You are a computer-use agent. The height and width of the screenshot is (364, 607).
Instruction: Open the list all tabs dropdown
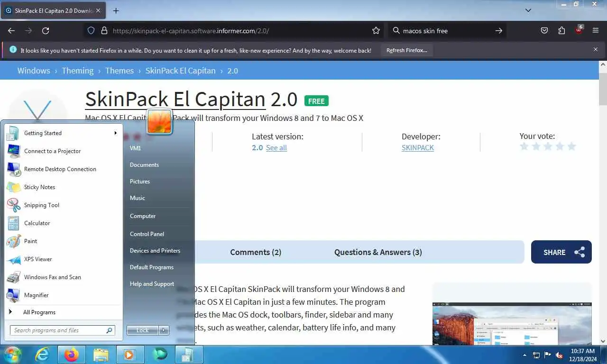pyautogui.click(x=528, y=10)
